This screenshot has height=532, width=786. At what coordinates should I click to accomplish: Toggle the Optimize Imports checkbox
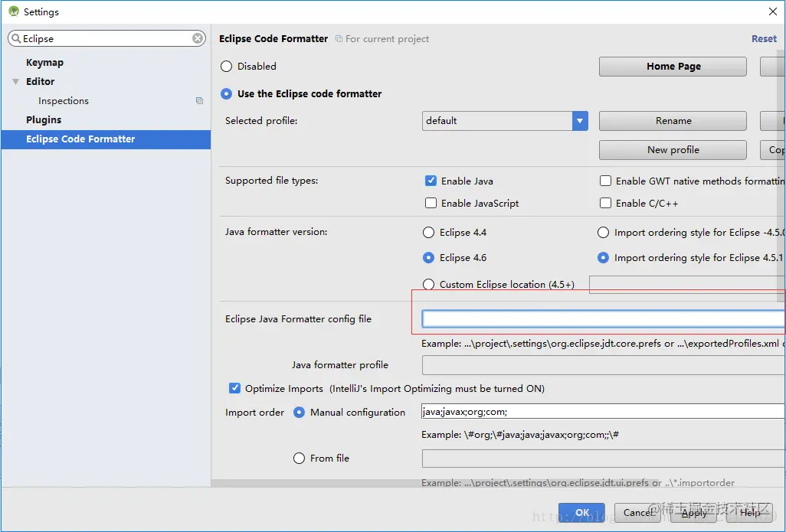(234, 388)
